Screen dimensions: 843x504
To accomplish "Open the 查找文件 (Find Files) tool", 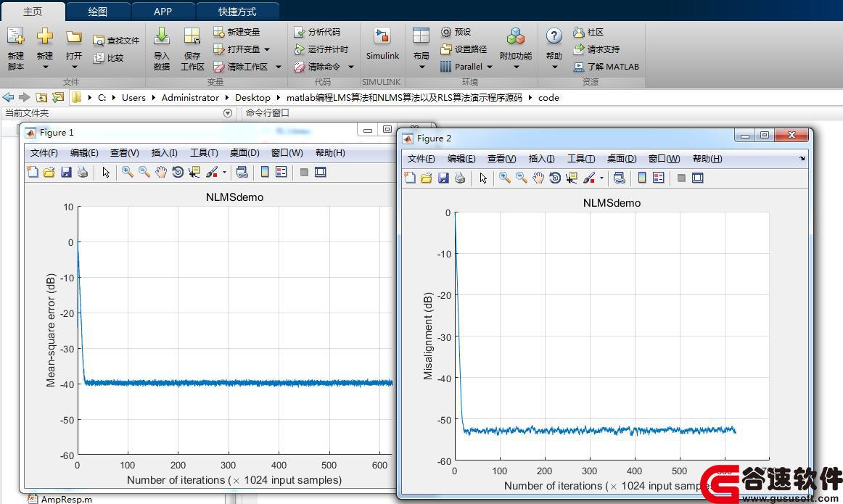I will [116, 41].
